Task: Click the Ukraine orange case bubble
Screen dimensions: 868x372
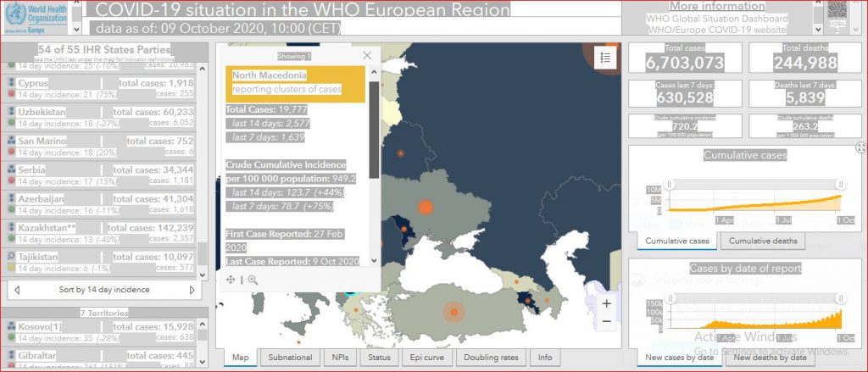Action: pos(426,207)
